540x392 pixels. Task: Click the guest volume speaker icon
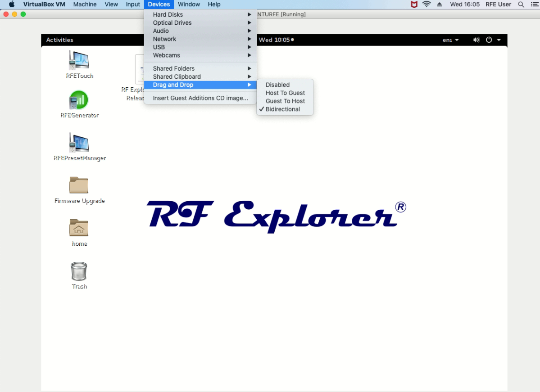click(x=476, y=40)
